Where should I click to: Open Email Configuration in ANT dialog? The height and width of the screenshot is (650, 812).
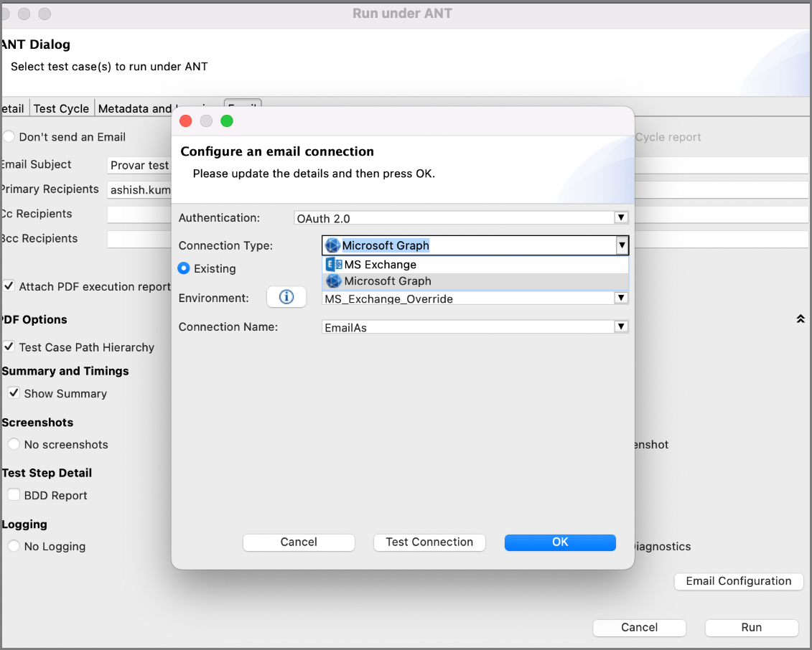click(739, 581)
